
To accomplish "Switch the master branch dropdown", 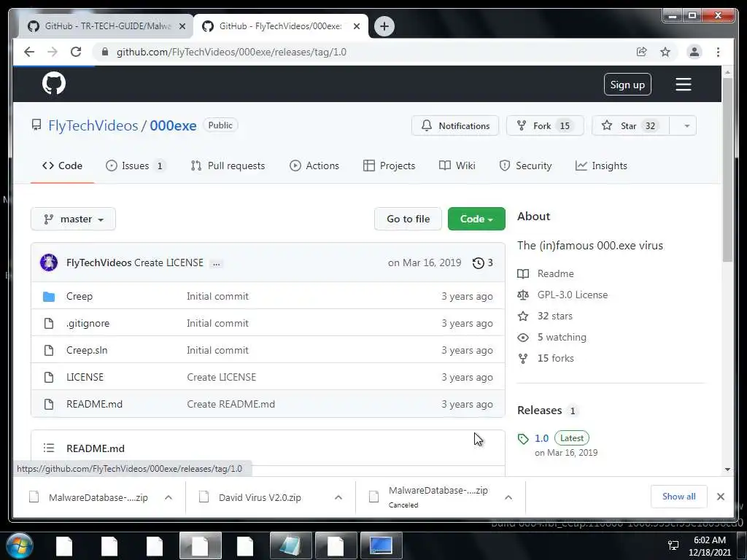I will [74, 219].
